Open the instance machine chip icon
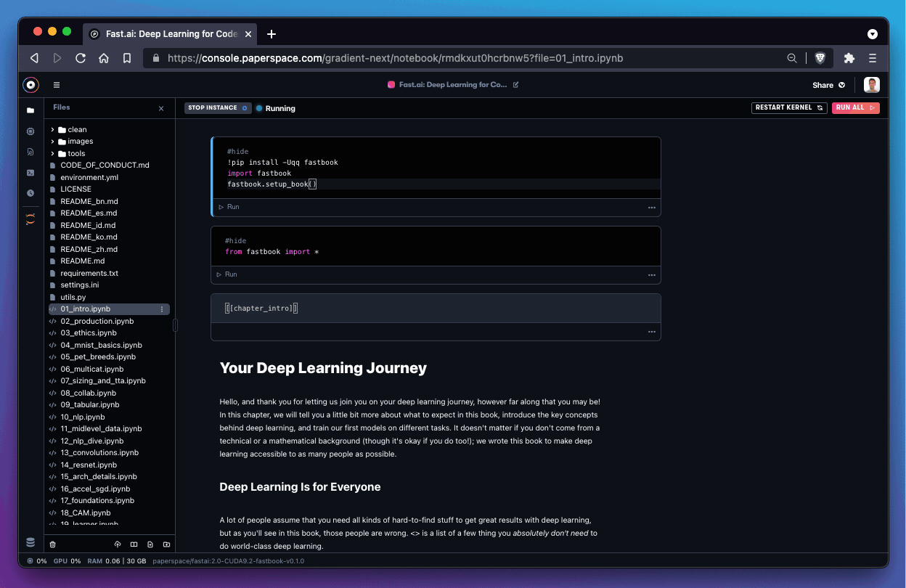Viewport: 906px width, 588px height. 30,131
